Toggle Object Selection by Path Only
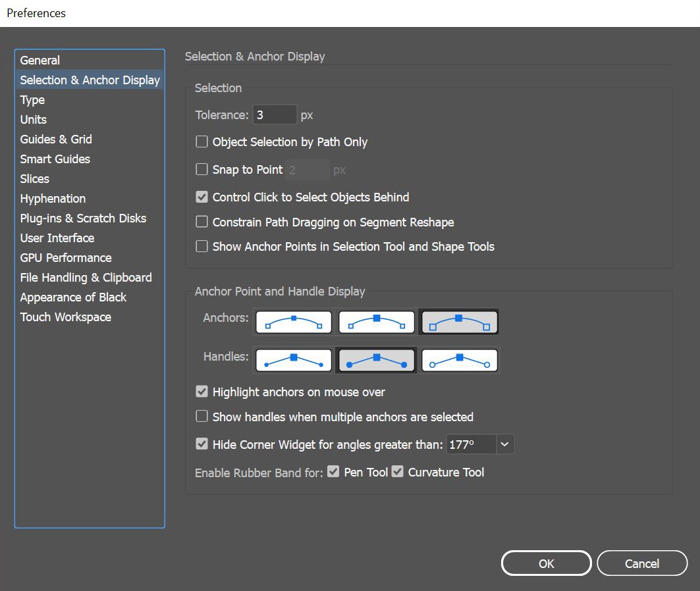This screenshot has height=591, width=700. coord(202,142)
